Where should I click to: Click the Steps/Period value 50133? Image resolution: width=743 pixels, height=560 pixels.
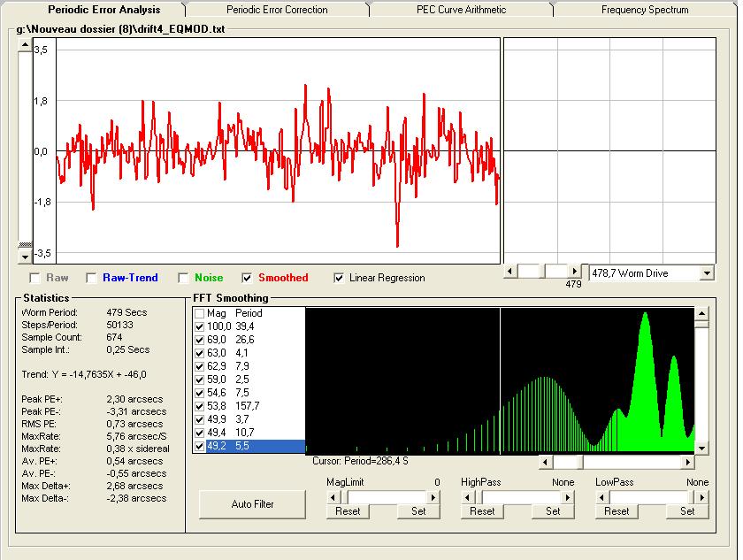click(x=120, y=325)
